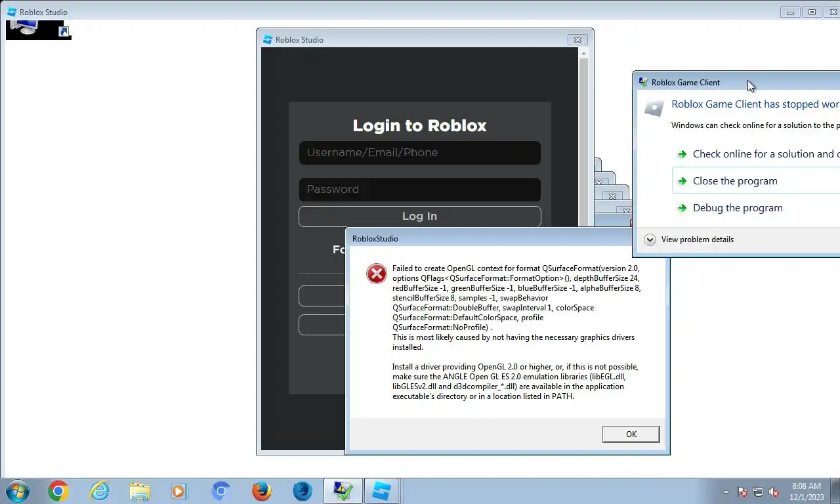This screenshot has width=840, height=504.
Task: Open the blue globe browser taskbar icon
Action: [302, 491]
